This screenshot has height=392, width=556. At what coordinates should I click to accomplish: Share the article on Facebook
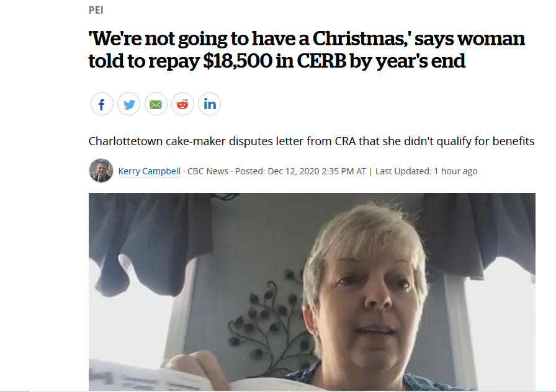pos(102,104)
